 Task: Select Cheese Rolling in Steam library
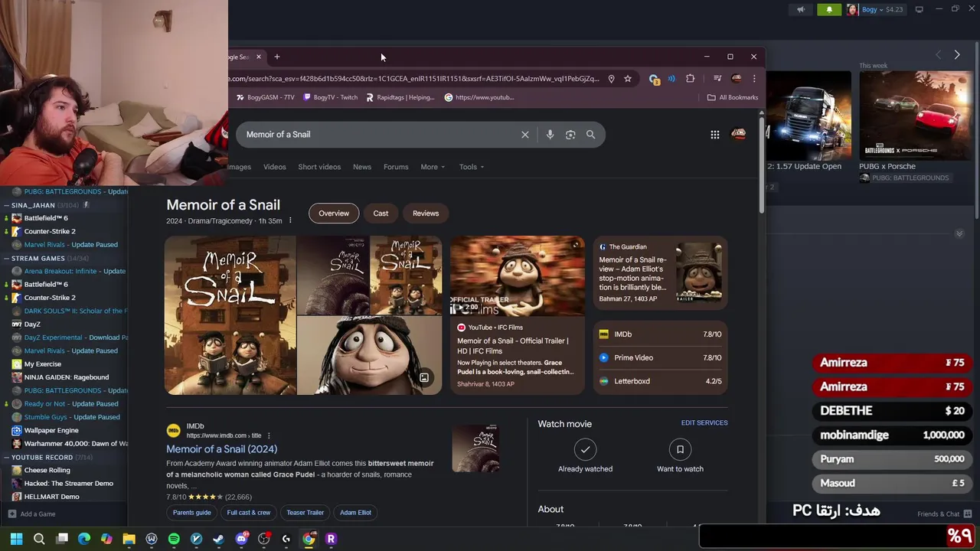coord(47,470)
